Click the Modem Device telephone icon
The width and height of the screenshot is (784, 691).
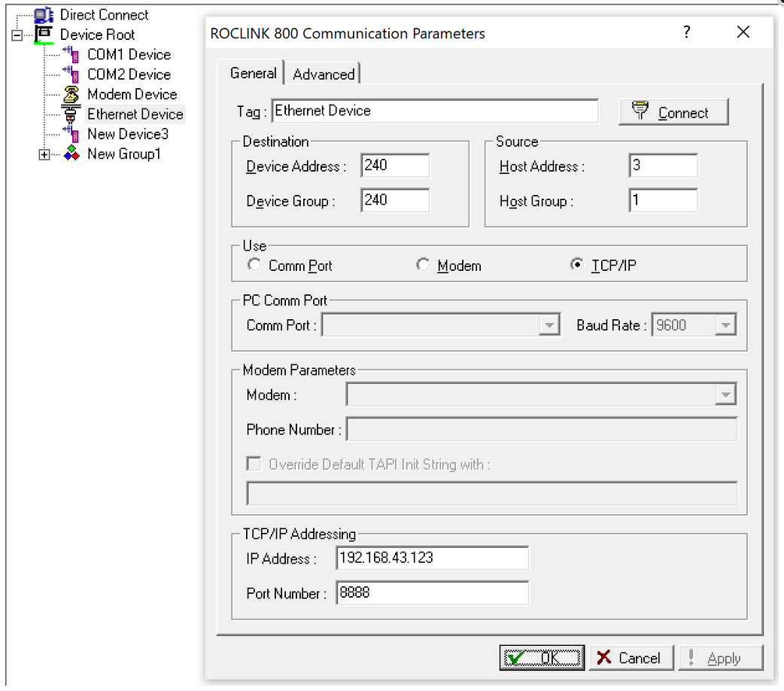71,94
